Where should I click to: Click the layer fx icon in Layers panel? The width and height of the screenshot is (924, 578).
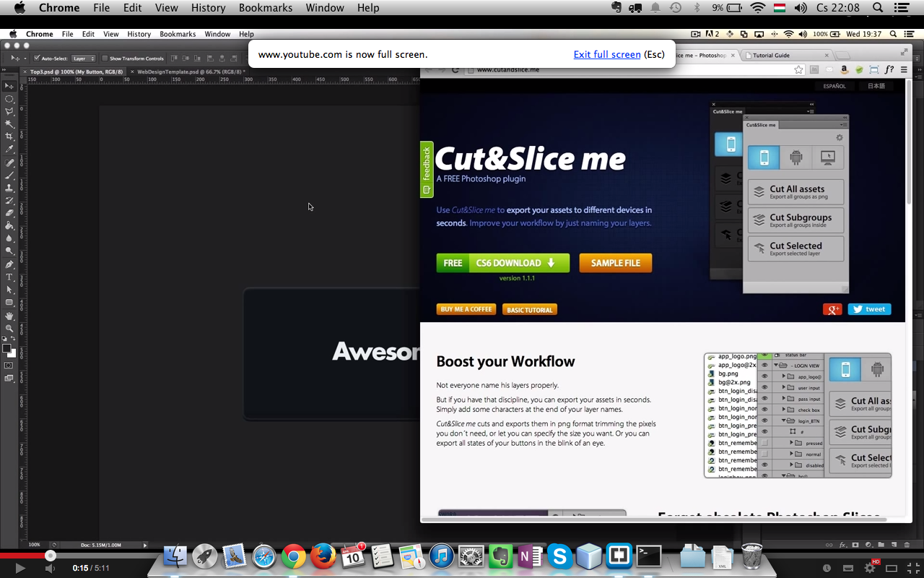click(x=842, y=544)
